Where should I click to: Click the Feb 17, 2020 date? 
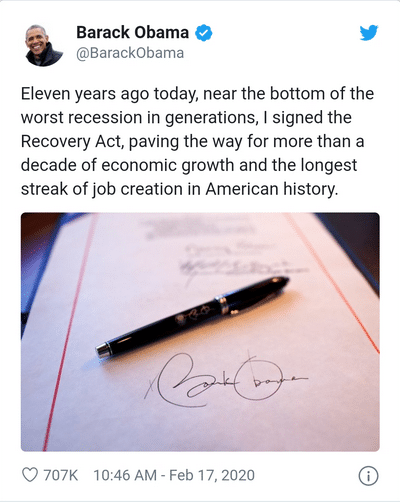(x=212, y=475)
